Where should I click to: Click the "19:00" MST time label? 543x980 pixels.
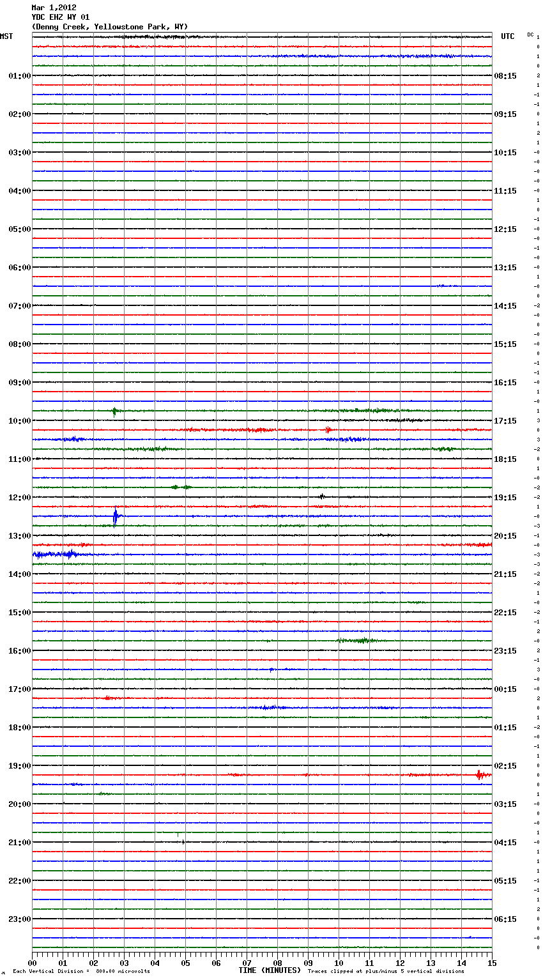(20, 766)
